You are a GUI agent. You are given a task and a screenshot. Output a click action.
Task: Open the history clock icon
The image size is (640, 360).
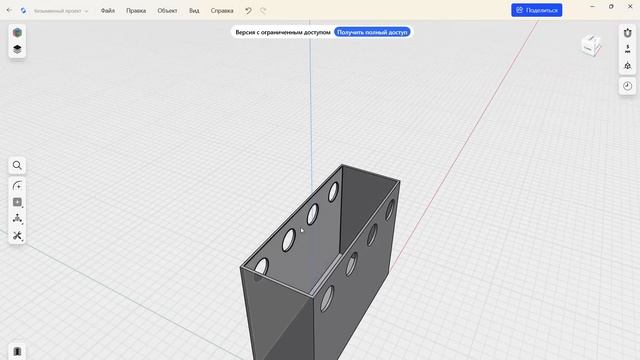tap(627, 86)
